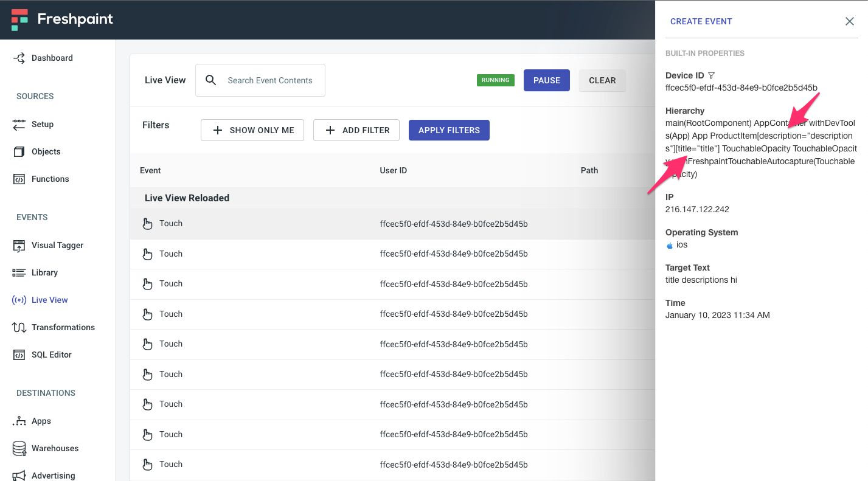Clear the live view events
The height and width of the screenshot is (481, 868).
(602, 80)
